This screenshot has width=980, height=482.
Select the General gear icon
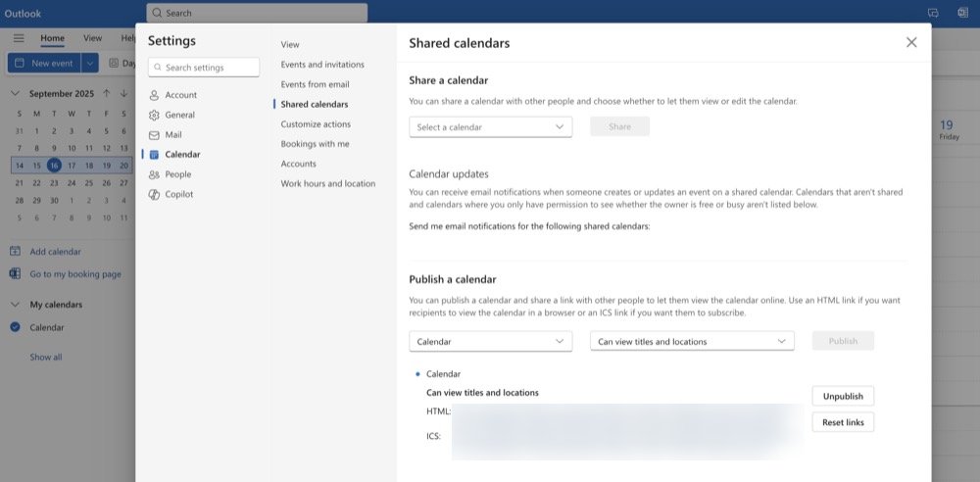pos(154,115)
